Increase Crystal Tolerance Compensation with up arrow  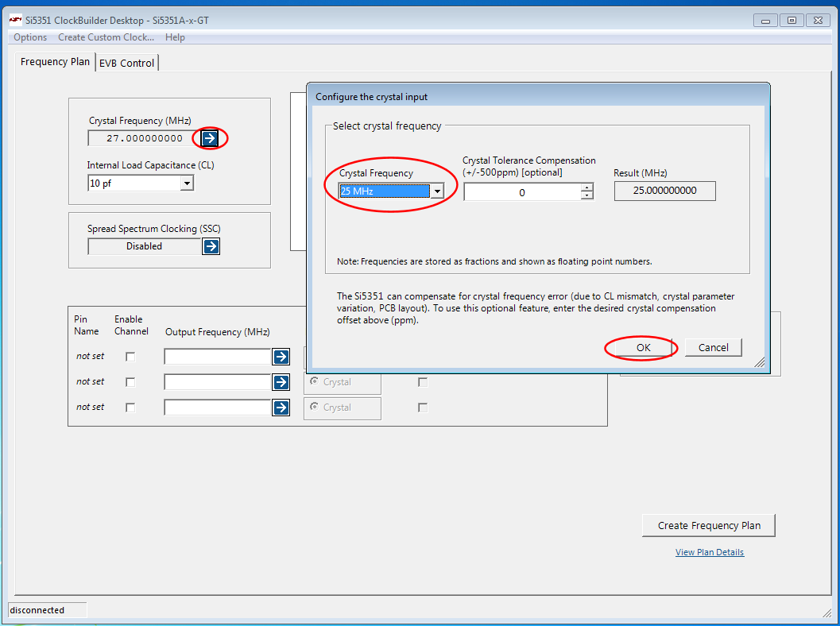click(x=586, y=188)
